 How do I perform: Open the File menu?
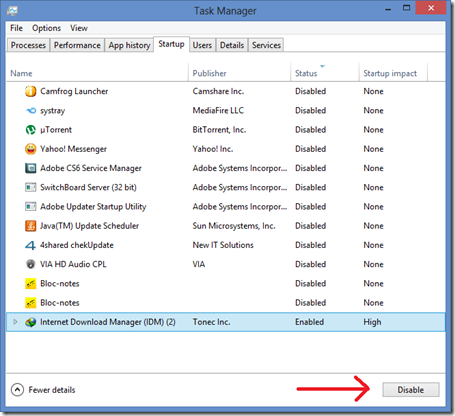(16, 28)
